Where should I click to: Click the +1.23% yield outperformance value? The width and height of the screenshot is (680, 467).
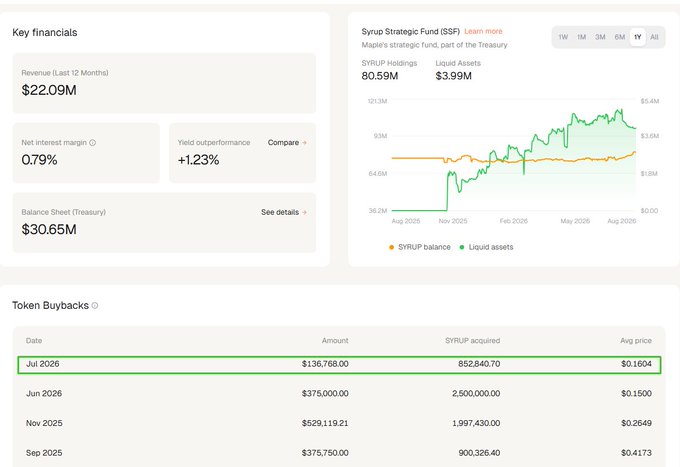click(x=199, y=160)
